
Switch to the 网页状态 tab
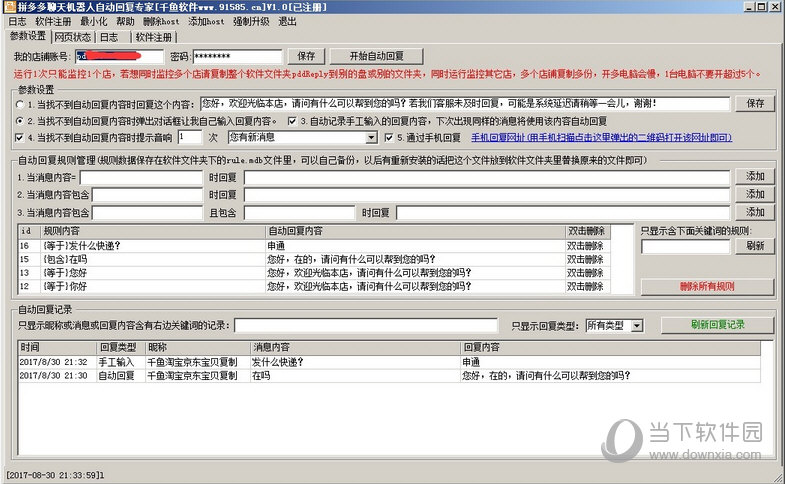pyautogui.click(x=73, y=37)
